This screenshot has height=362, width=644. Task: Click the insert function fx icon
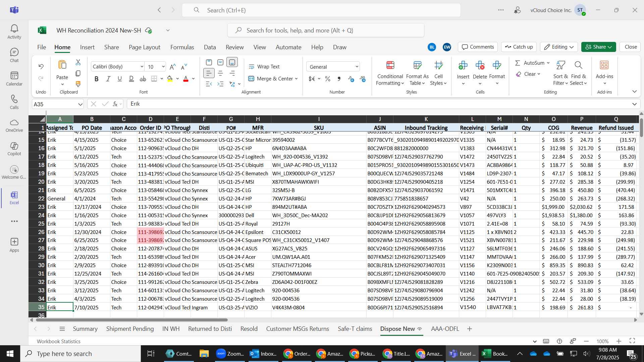pyautogui.click(x=115, y=104)
